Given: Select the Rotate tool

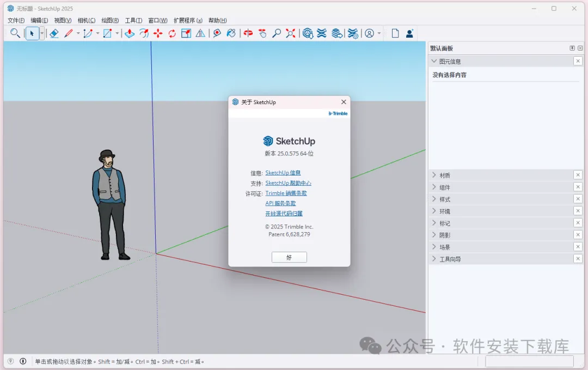Looking at the screenshot, I should pyautogui.click(x=172, y=33).
